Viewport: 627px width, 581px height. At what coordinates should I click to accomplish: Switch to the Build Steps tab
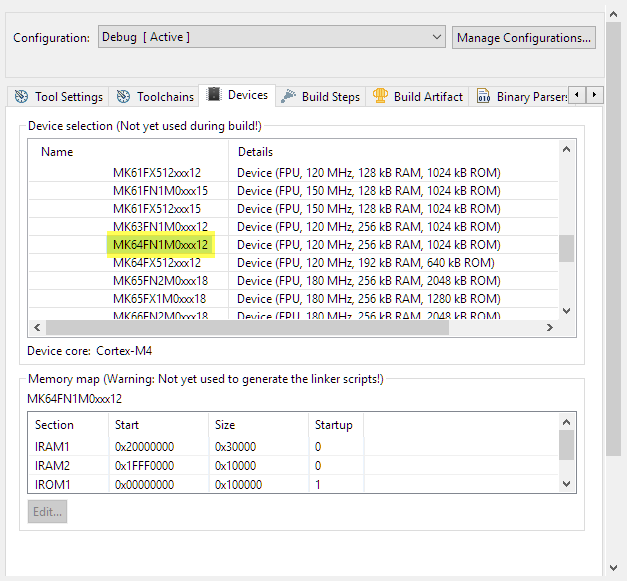coord(329,97)
